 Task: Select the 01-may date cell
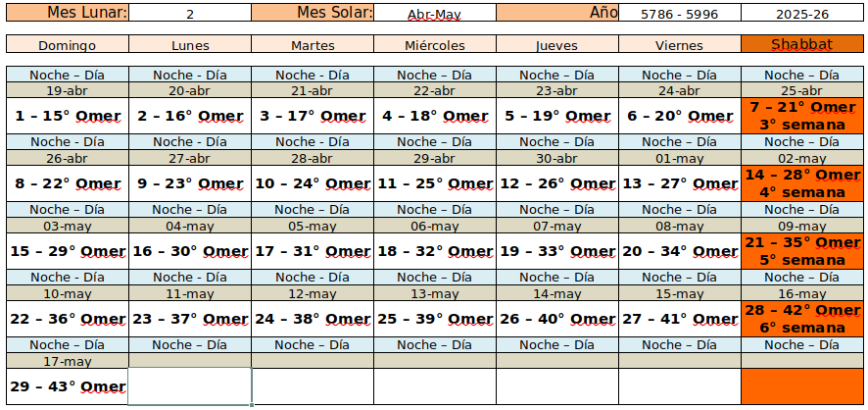coord(679,158)
